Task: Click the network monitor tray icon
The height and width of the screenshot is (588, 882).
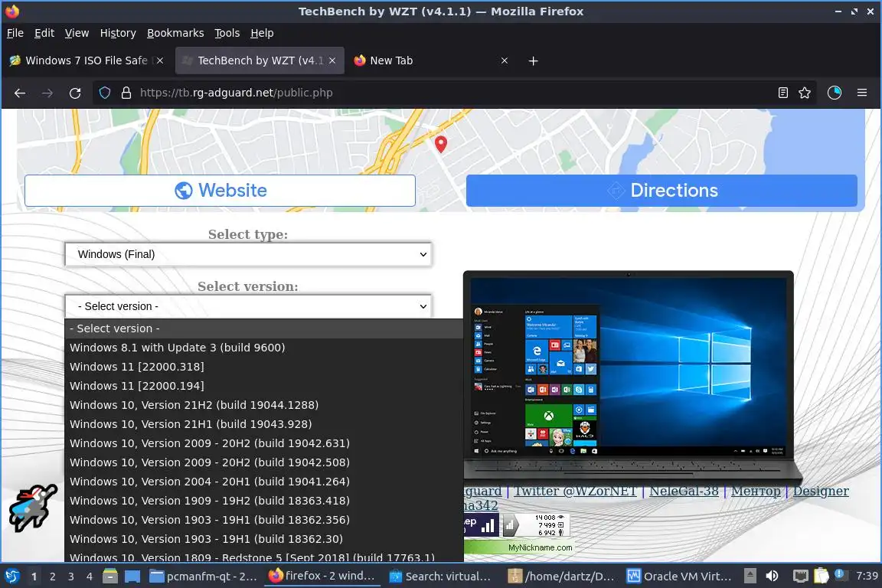Action: [x=800, y=576]
